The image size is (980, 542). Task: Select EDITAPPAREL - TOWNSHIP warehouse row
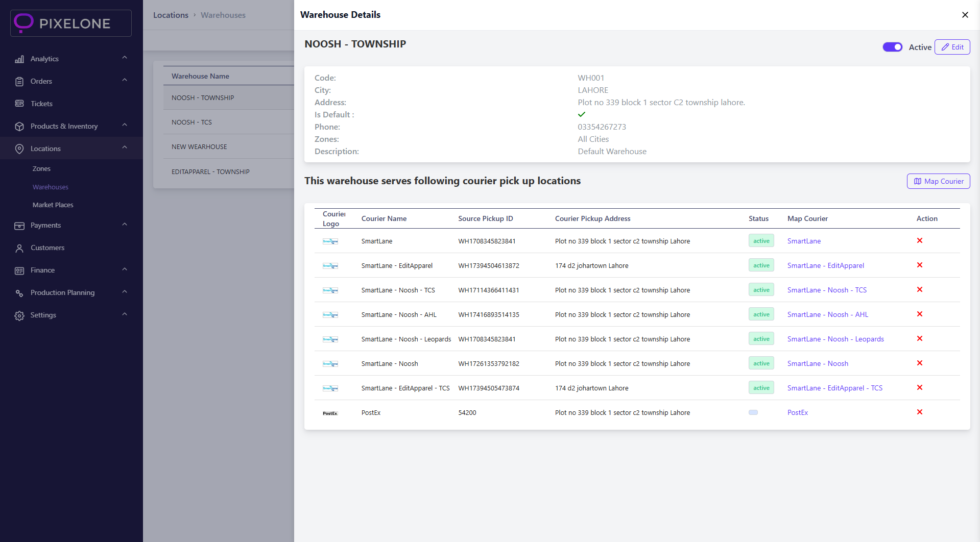[x=229, y=171]
